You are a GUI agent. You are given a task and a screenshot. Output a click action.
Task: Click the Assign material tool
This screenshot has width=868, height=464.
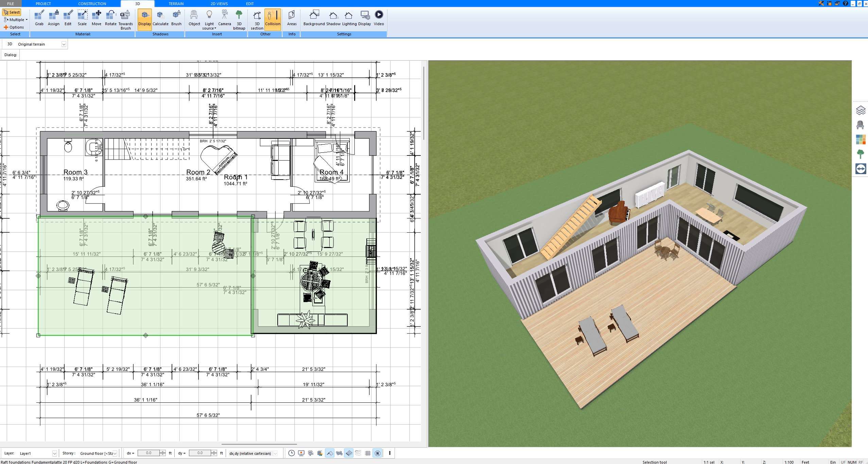[x=53, y=18]
